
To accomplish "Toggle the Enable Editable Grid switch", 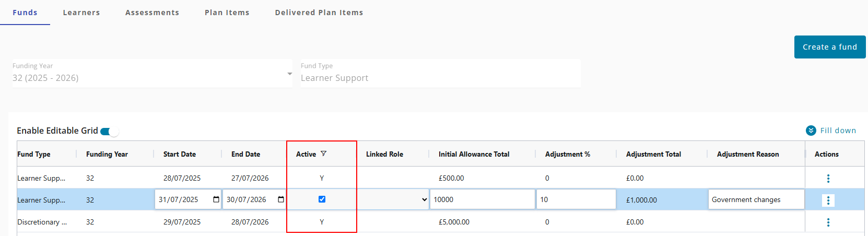I will 109,131.
